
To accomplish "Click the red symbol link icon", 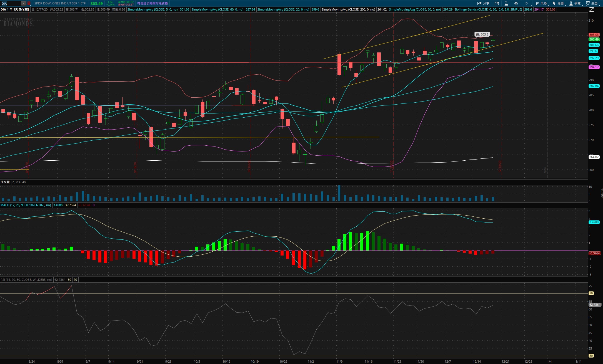I will (29, 3).
